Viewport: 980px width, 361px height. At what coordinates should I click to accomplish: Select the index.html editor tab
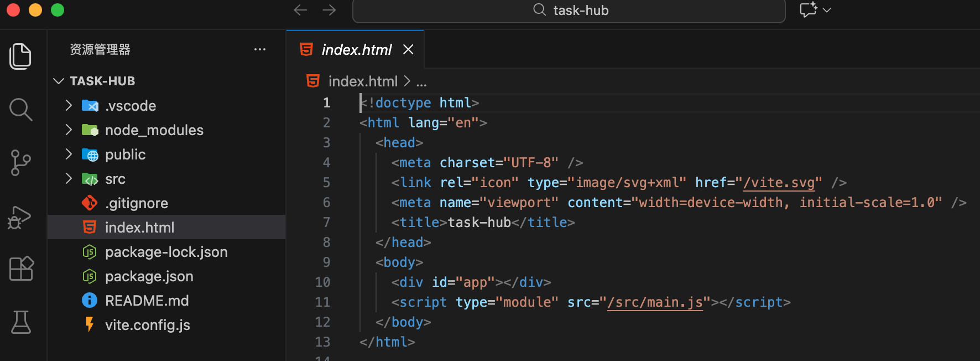[x=356, y=50]
